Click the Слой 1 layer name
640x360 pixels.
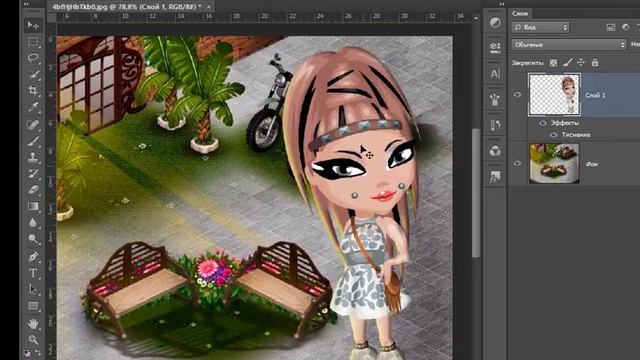[595, 95]
